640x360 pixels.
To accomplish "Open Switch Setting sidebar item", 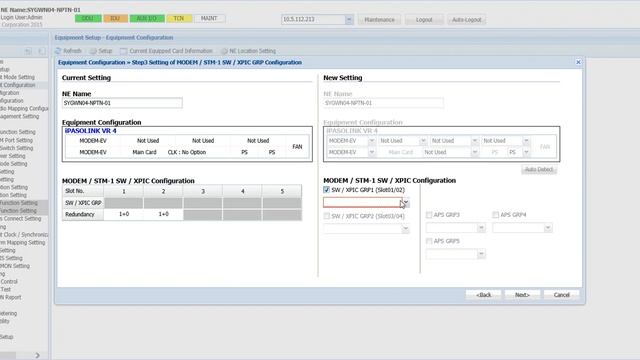I will 16,148.
